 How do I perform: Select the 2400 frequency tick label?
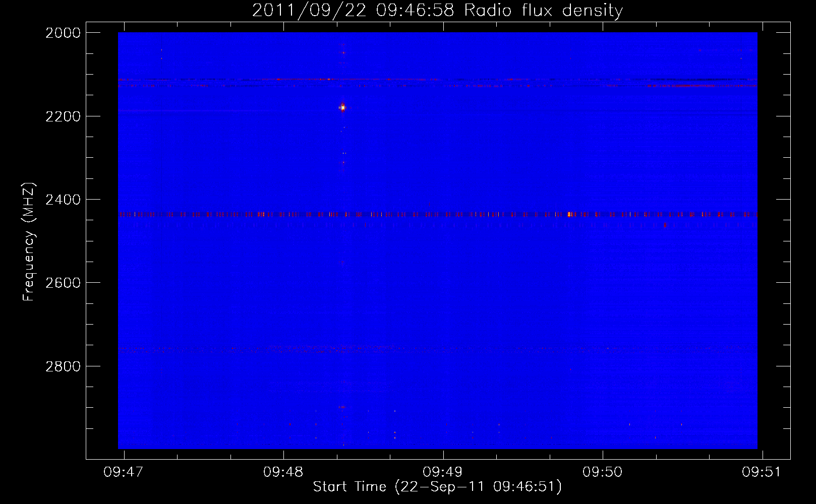63,200
